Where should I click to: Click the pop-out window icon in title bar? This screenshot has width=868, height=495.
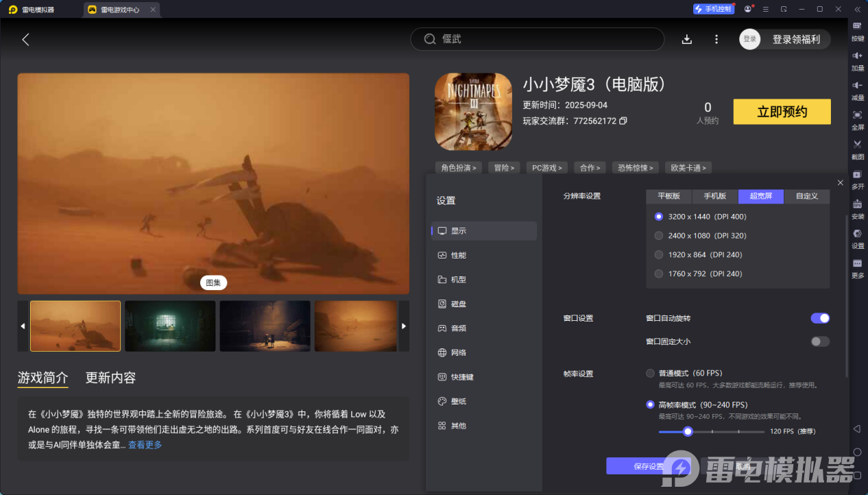pos(784,9)
